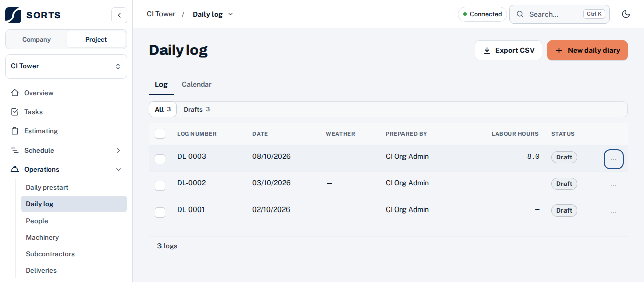
Task: Sort by LOG NUMBER column header
Action: (197, 134)
